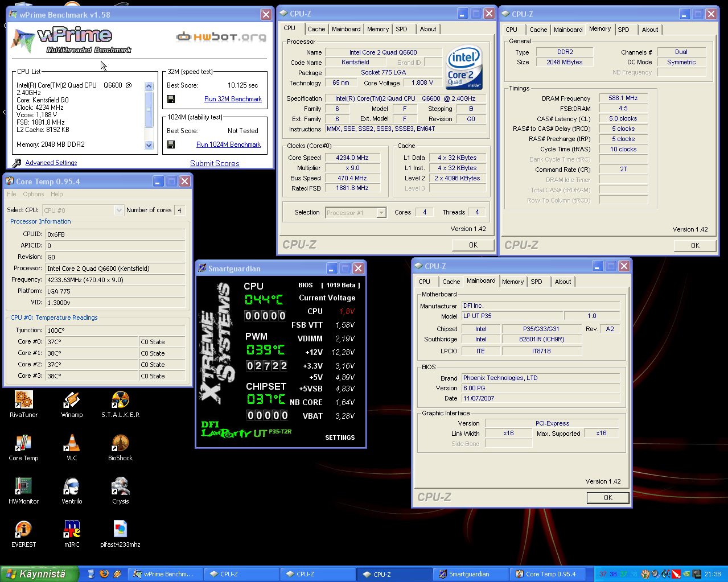The height and width of the screenshot is (582, 728).
Task: Click the floppy save icon under 1024M stability test
Action: pos(171,145)
